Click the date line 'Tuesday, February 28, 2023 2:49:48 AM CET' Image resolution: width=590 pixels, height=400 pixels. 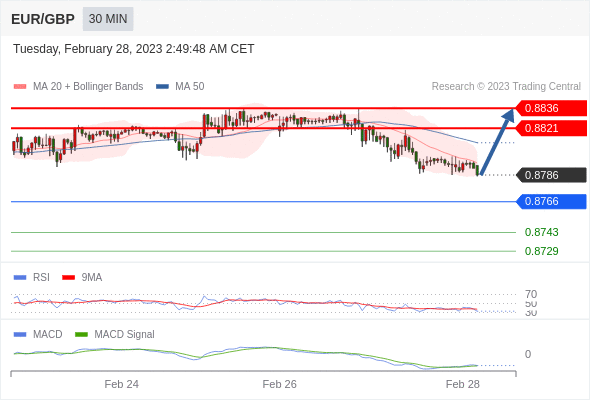click(x=134, y=49)
